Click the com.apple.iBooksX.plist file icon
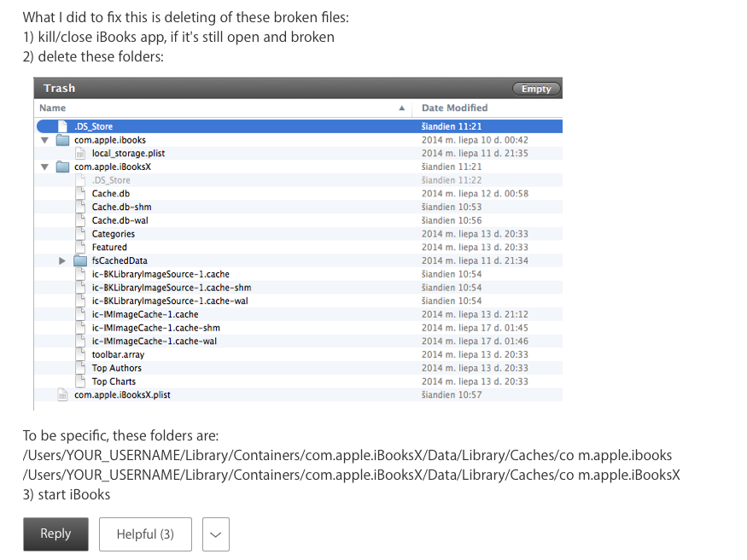Viewport: 747px width, 560px height. 62,394
